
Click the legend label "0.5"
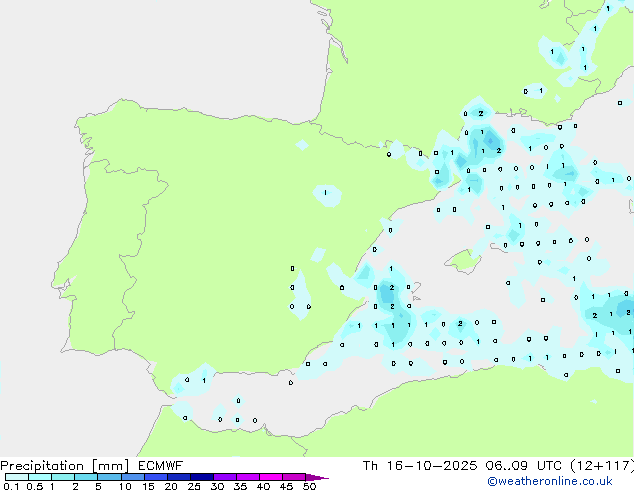tap(35, 486)
